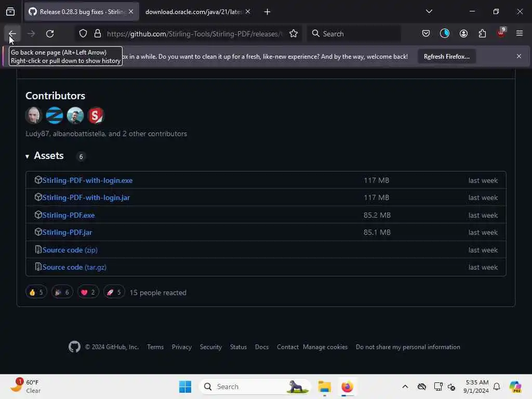Close the download.oracle.com tab
This screenshot has height=399, width=532.
(248, 11)
